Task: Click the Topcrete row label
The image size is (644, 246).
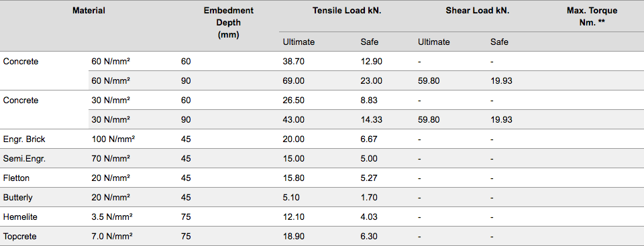Action: (19, 237)
